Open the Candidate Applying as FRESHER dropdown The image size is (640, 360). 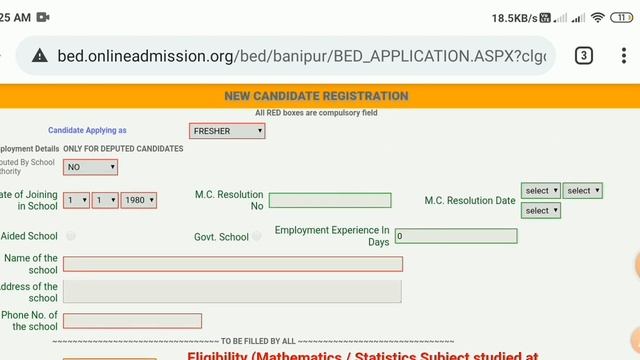(x=227, y=131)
